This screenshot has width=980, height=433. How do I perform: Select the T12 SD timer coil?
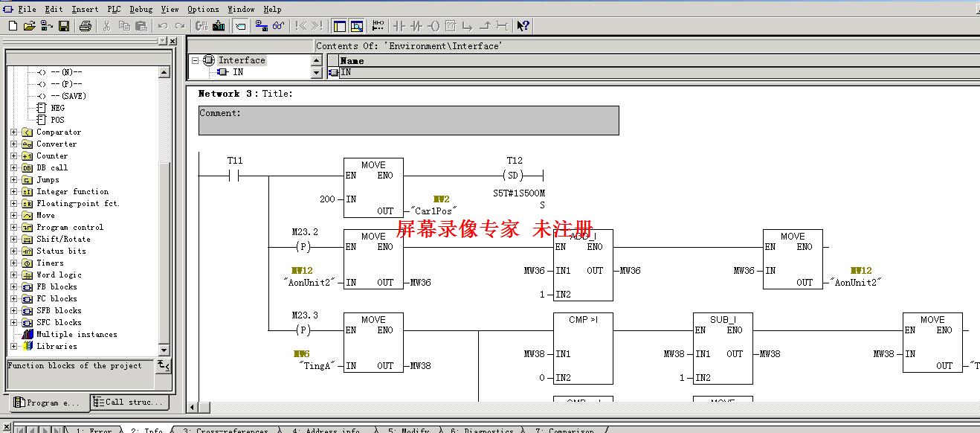tap(514, 176)
